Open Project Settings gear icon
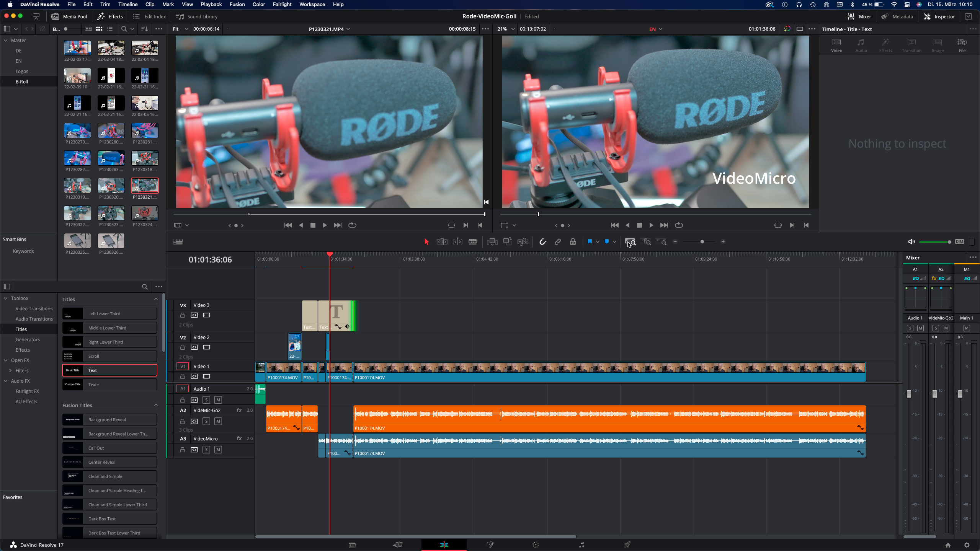980x551 pixels. click(967, 545)
